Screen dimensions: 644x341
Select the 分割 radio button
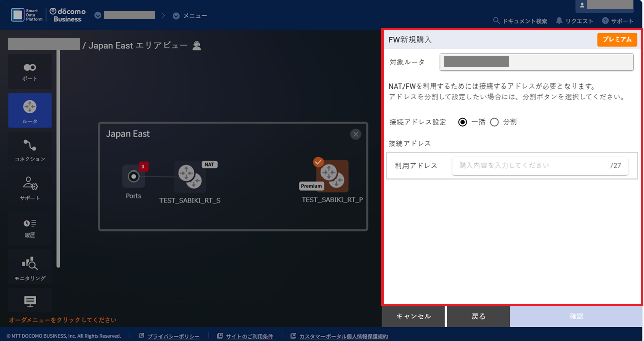pos(494,122)
